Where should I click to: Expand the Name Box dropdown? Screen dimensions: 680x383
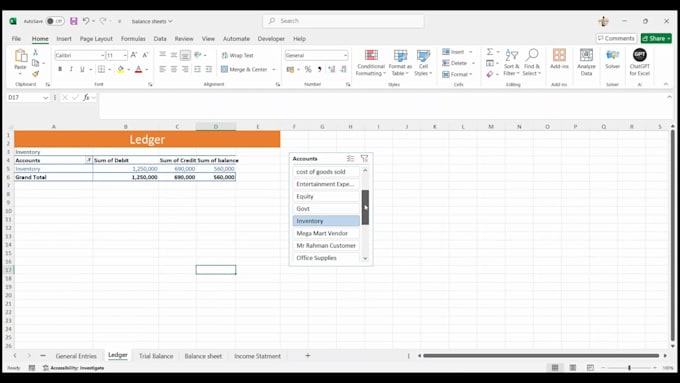coord(46,98)
